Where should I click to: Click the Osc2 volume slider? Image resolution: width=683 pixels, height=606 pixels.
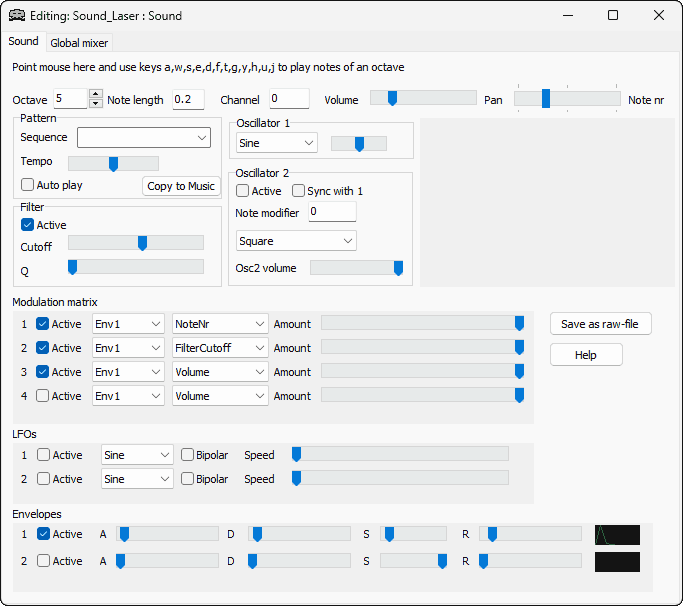(356, 268)
